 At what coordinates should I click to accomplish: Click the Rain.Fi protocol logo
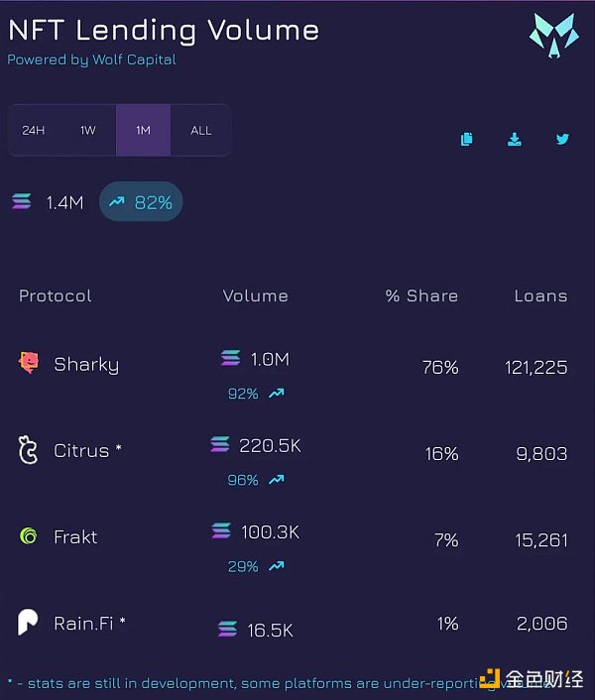(x=29, y=623)
